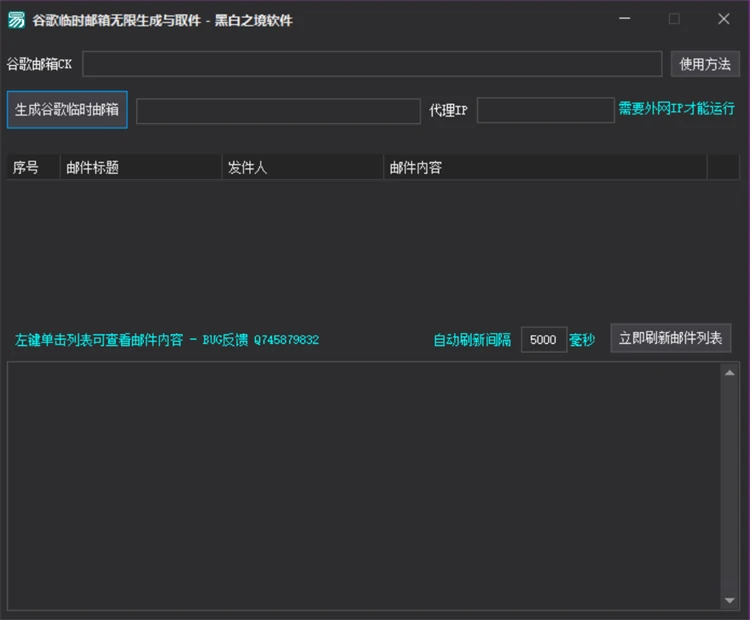This screenshot has width=750, height=620.
Task: Click the generated email address field
Action: [278, 111]
